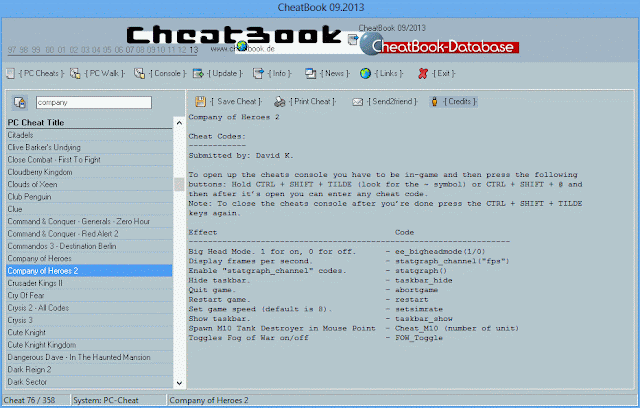Select Clouds of Xeen

pyautogui.click(x=89, y=184)
